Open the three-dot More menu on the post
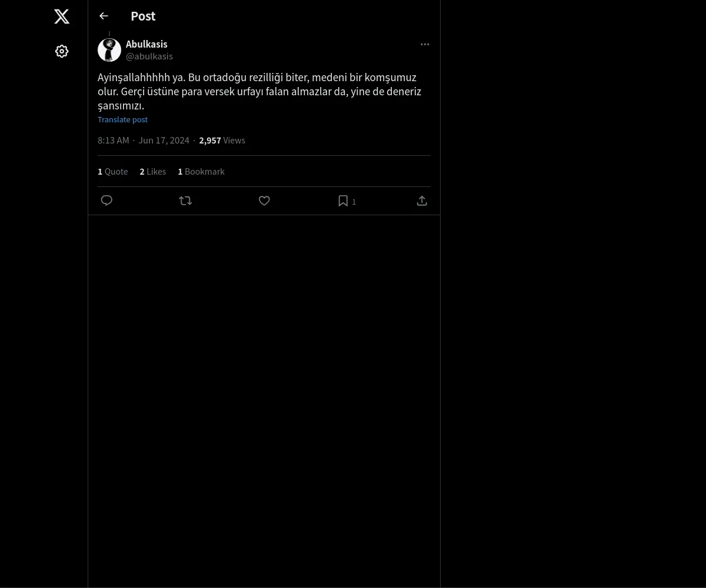Viewport: 706px width, 588px height. [x=425, y=45]
